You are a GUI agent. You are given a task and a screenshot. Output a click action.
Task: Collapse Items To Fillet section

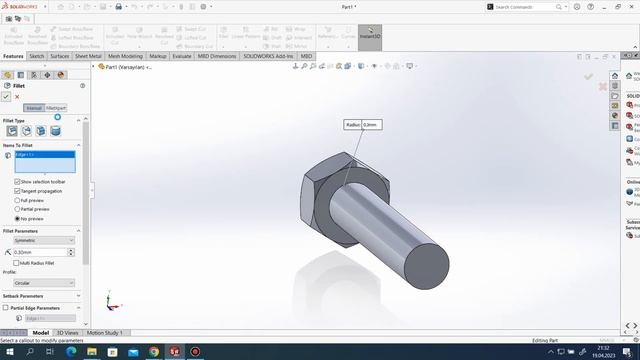coord(78,145)
